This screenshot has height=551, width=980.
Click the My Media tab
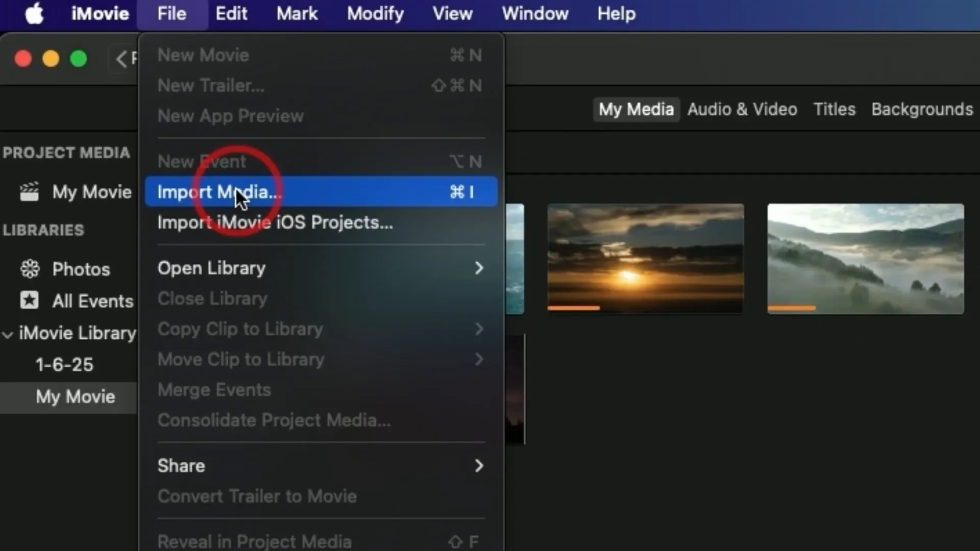coord(636,109)
